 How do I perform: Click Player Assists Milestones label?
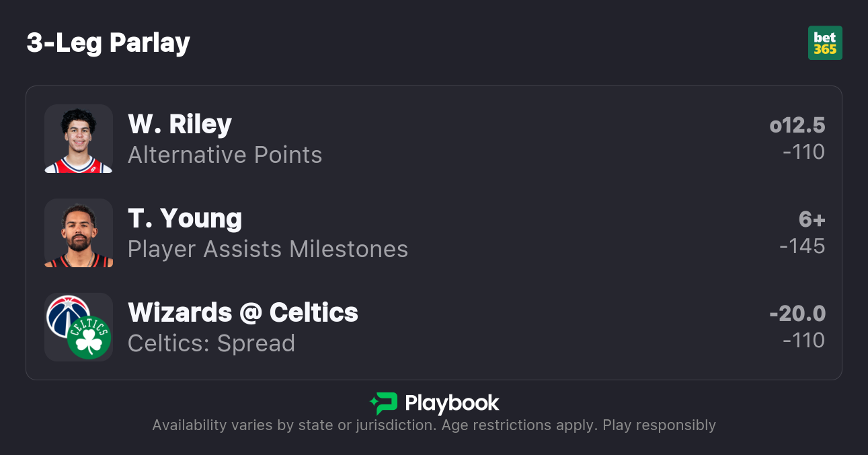(268, 249)
